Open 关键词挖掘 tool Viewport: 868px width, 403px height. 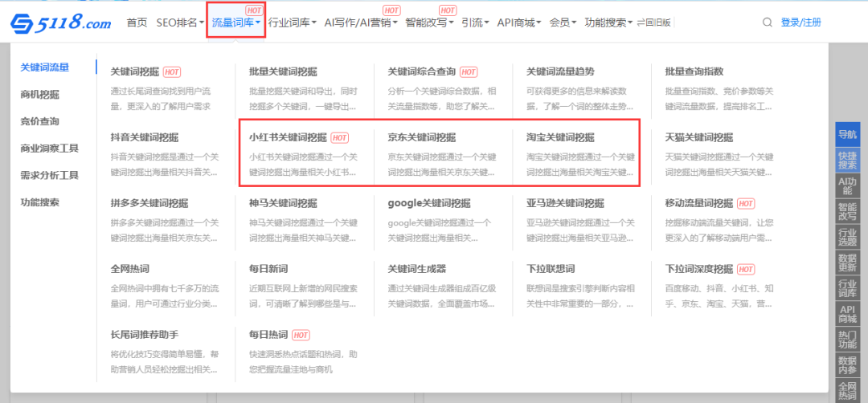[x=135, y=72]
